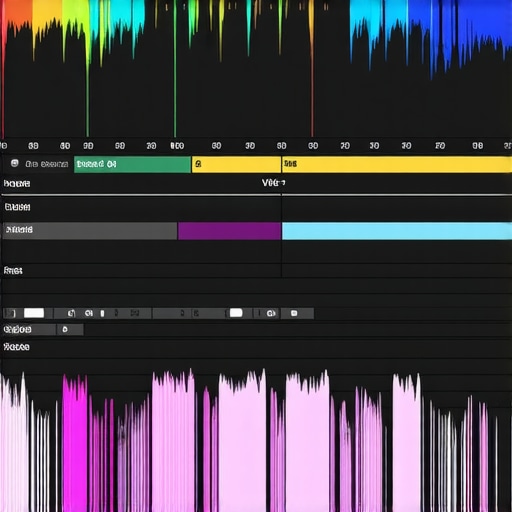The height and width of the screenshot is (512, 512).
Task: Click the white label text centered above the divider line
Action: (273, 183)
